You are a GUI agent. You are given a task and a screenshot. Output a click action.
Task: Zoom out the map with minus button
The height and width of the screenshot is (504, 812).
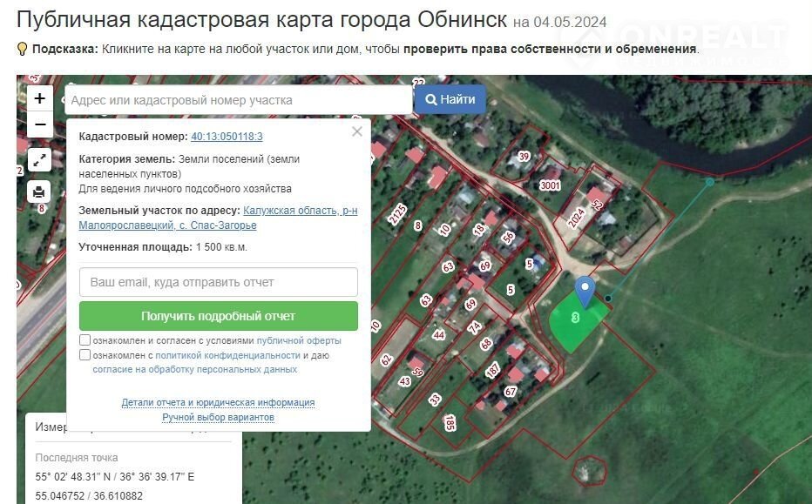coord(40,124)
